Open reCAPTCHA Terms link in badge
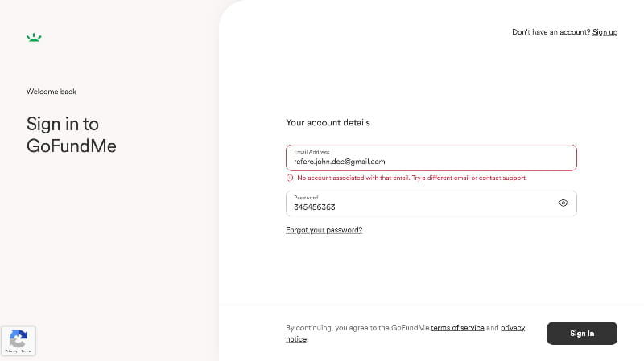The image size is (644, 361). click(26, 351)
